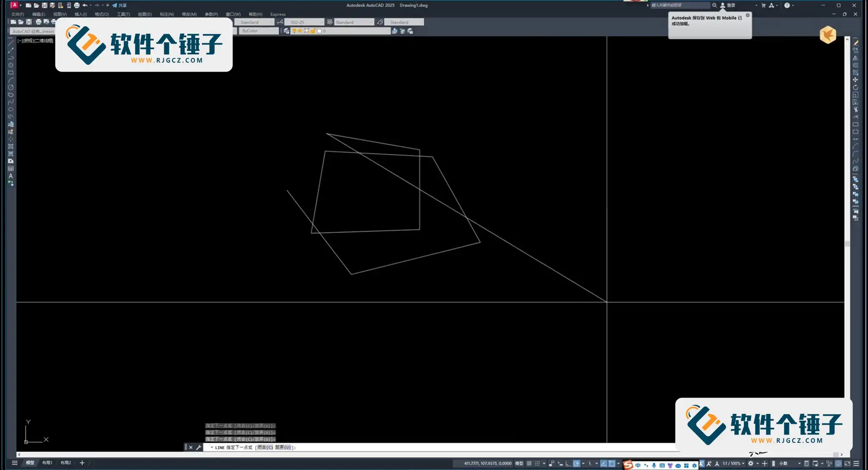Toggle the layer lock padlock icon

click(x=313, y=32)
